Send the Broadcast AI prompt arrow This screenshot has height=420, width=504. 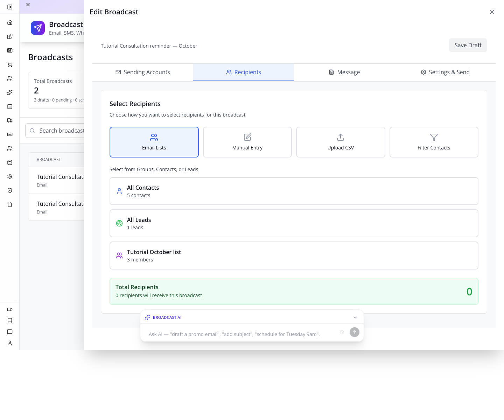(x=355, y=332)
